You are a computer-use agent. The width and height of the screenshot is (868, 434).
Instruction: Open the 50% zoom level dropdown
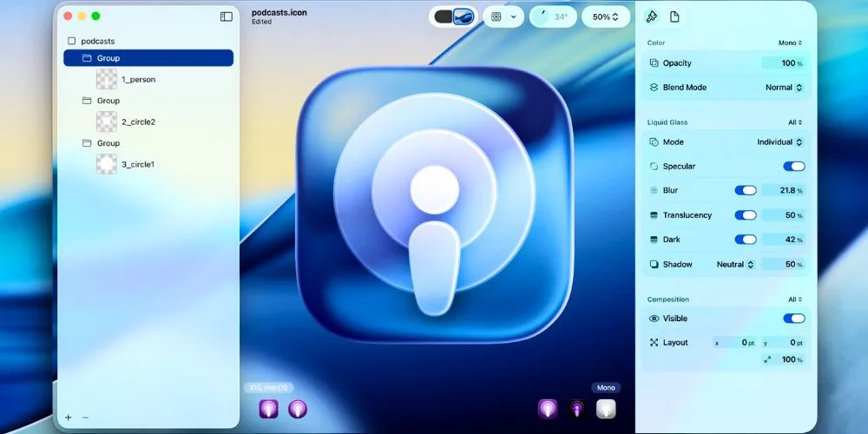[606, 16]
